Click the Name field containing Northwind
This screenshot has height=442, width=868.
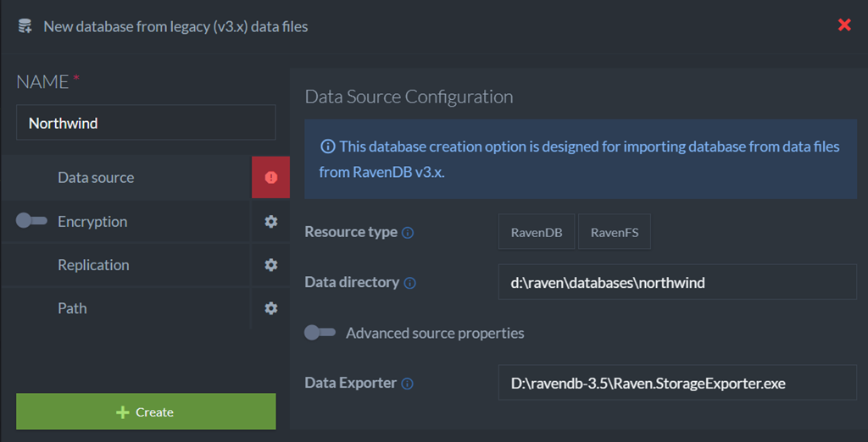pyautogui.click(x=146, y=122)
